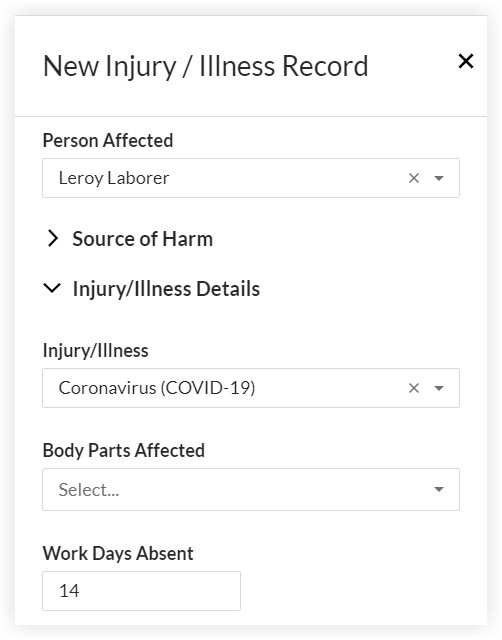Click the Coronavirus (COVID-19) selected value
This screenshot has height=640, width=502.
point(157,388)
